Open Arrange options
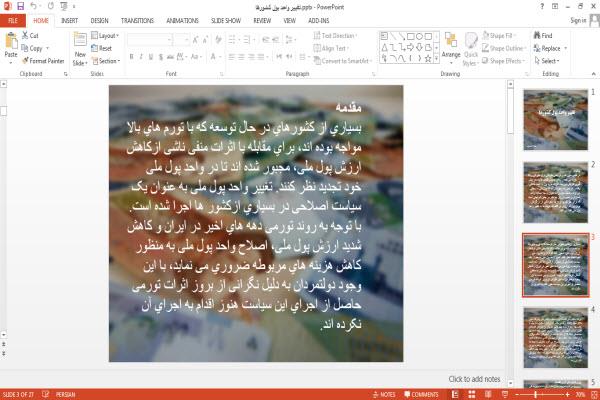This screenshot has width=600, height=400. (451, 48)
